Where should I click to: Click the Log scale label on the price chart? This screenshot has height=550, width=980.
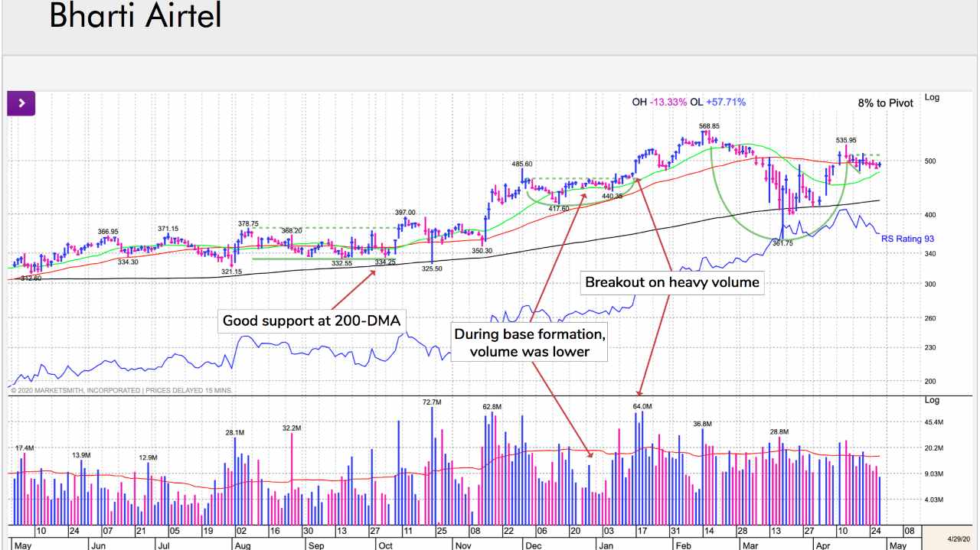click(932, 97)
